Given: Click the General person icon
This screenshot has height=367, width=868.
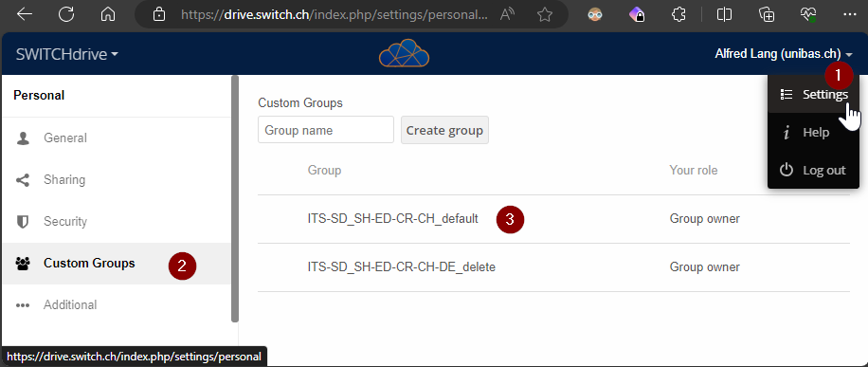Looking at the screenshot, I should [x=23, y=138].
